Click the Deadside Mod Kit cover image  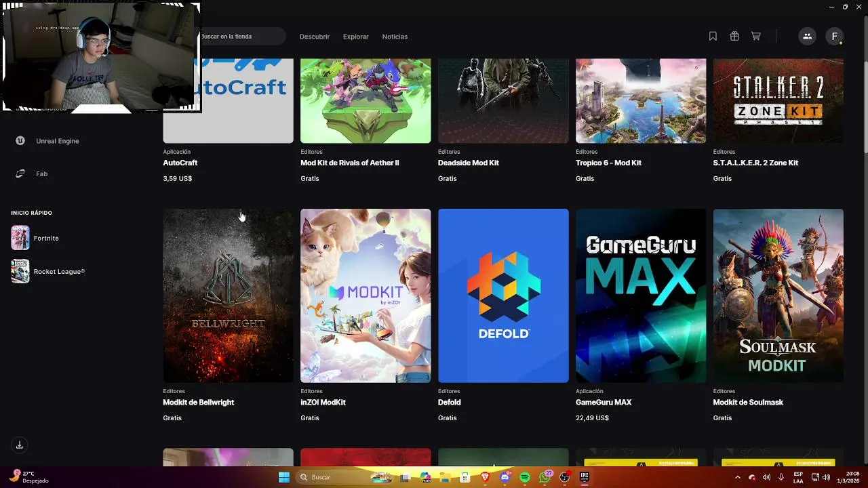coord(503,100)
